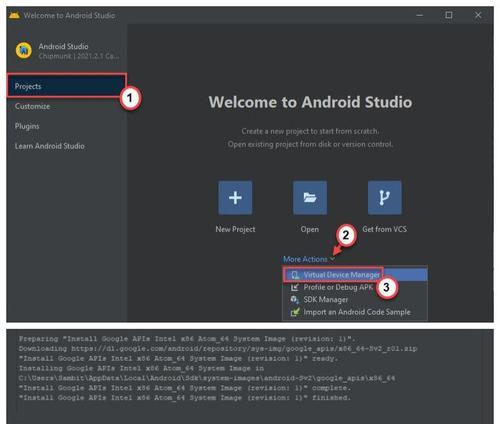
Task: Click the Open folder icon
Action: 310,198
